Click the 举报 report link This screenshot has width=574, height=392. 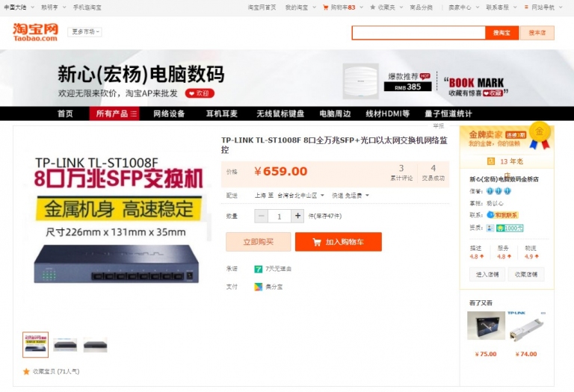[439, 126]
